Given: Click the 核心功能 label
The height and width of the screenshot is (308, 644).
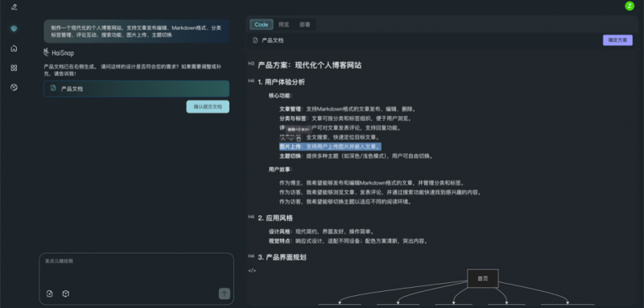Looking at the screenshot, I should (280, 95).
